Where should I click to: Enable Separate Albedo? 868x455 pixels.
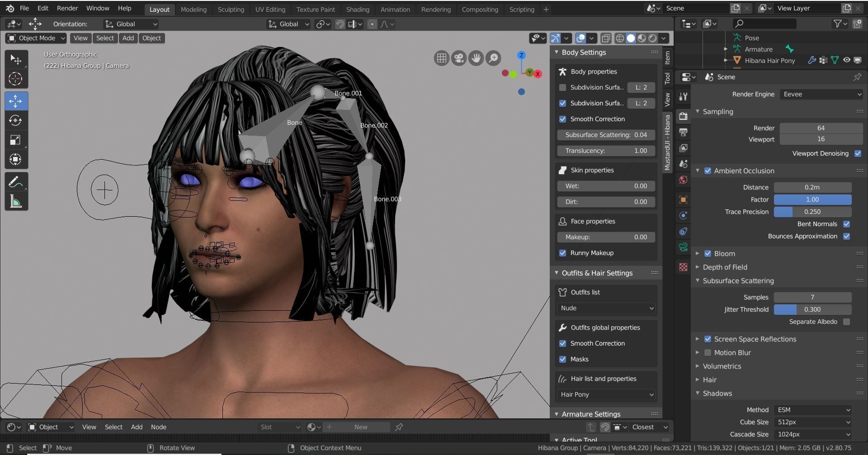[x=846, y=322]
